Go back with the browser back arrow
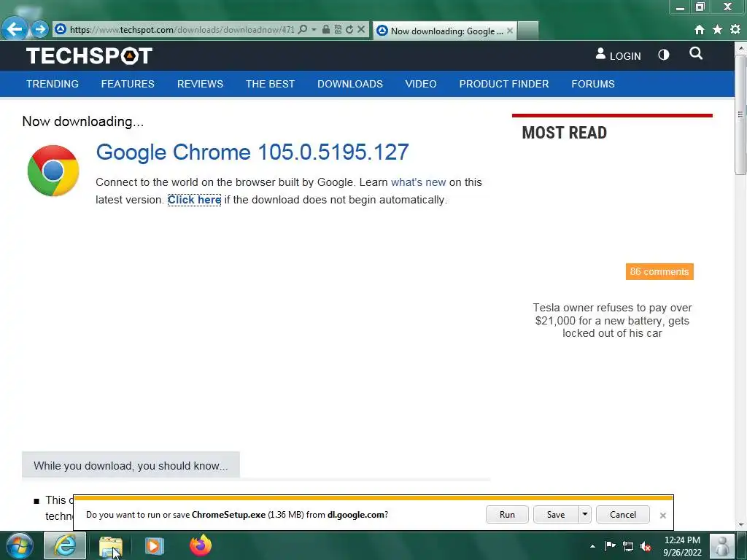This screenshot has height=560, width=747. pyautogui.click(x=15, y=29)
